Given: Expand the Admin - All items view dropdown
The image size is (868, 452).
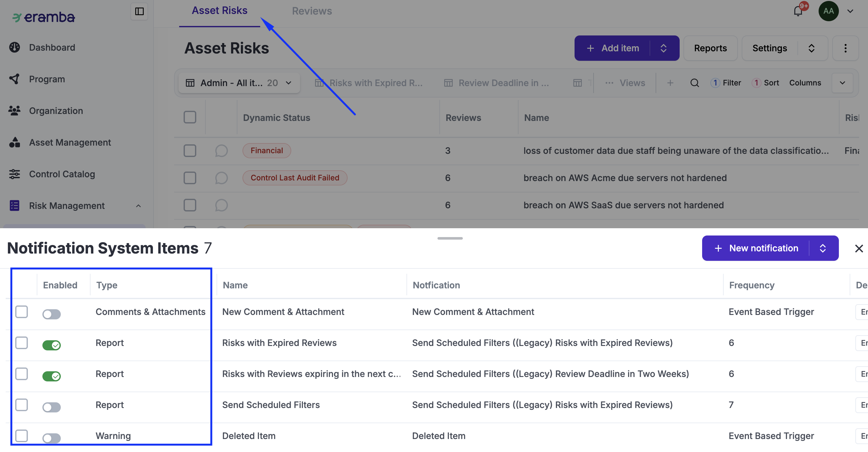Looking at the screenshot, I should (x=288, y=83).
